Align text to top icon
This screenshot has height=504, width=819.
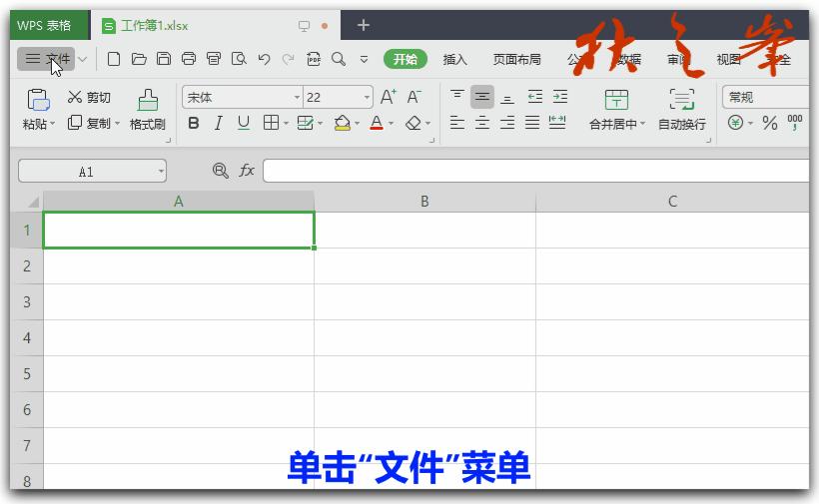click(457, 96)
